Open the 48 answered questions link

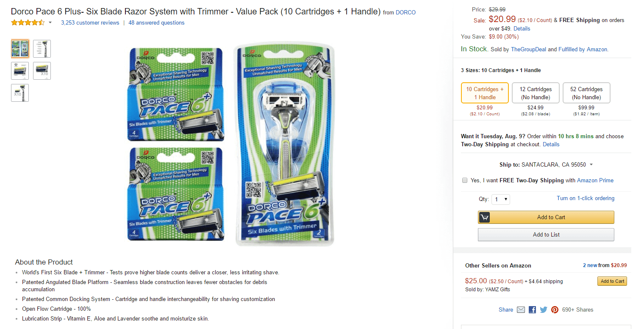[156, 23]
